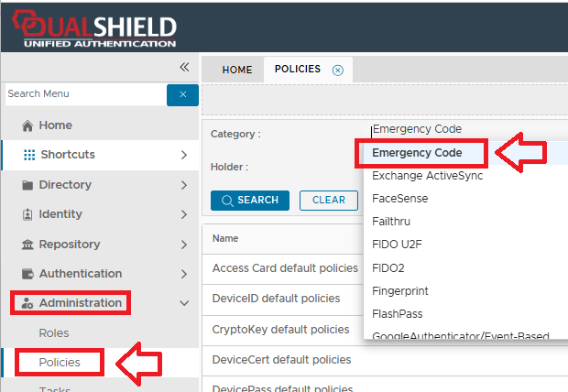Select FaceSense category option
The height and width of the screenshot is (392, 568).
tap(400, 199)
